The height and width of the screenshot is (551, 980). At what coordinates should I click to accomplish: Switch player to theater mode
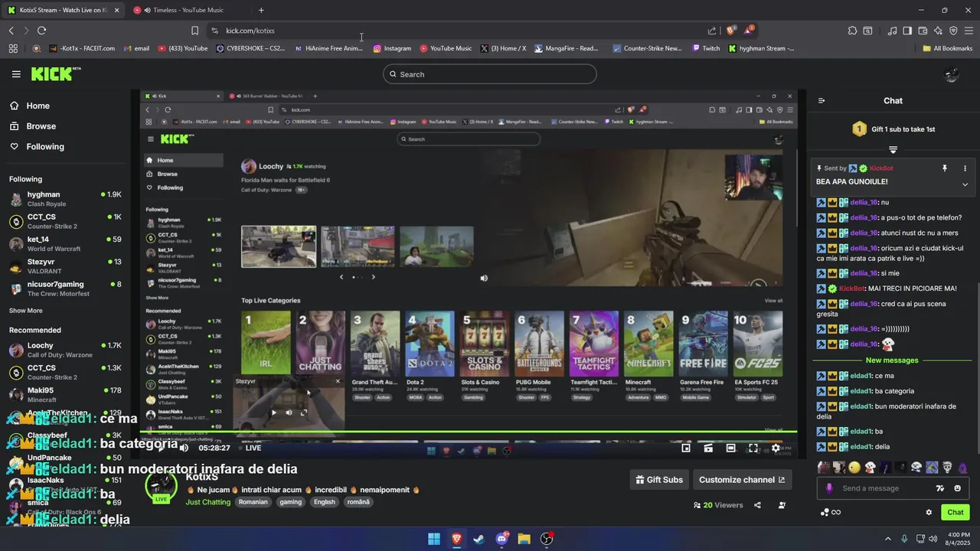point(730,448)
